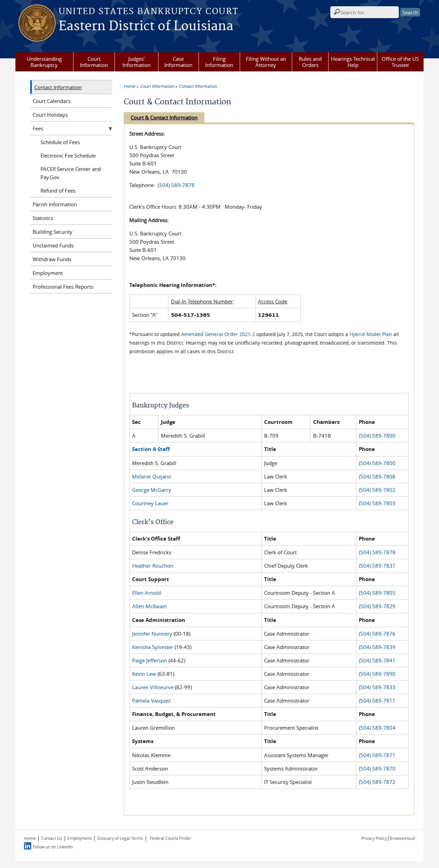
Task: Open Schedule of Fees sidebar link
Action: coord(60,142)
